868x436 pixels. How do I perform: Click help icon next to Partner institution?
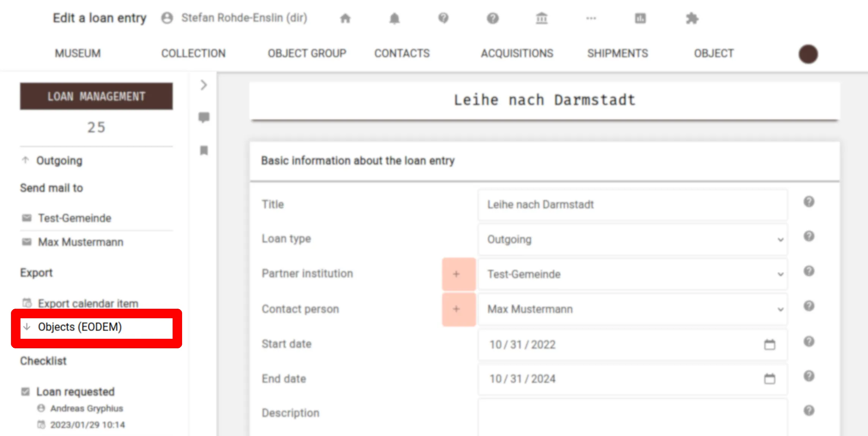[809, 271]
